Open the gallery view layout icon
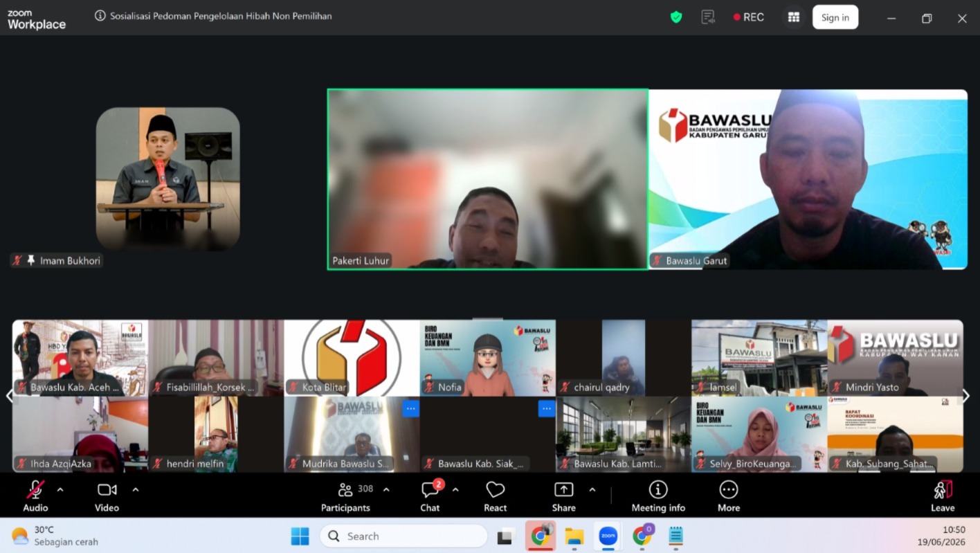980x553 pixels. 793,17
